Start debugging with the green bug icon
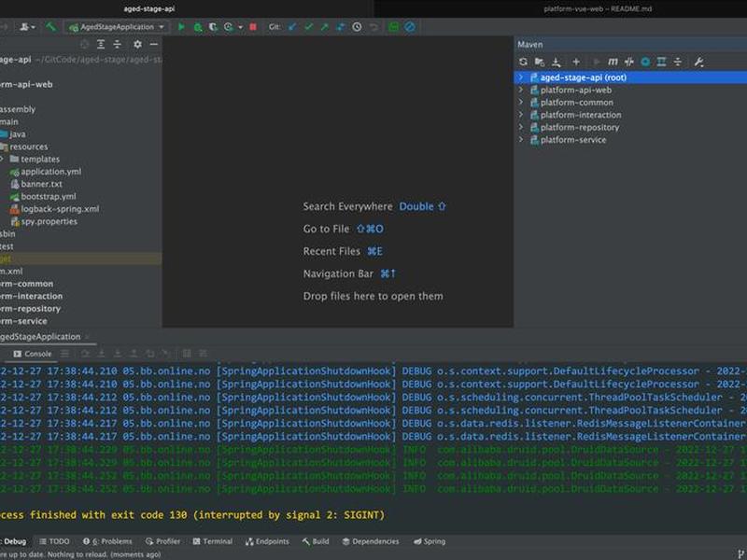Screen dimensions: 747x560 click(198, 27)
